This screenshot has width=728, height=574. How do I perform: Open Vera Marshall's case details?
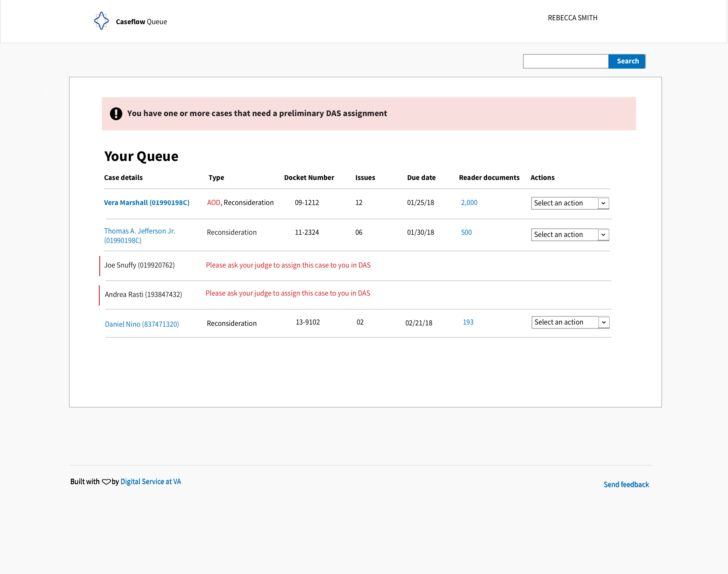(x=146, y=202)
